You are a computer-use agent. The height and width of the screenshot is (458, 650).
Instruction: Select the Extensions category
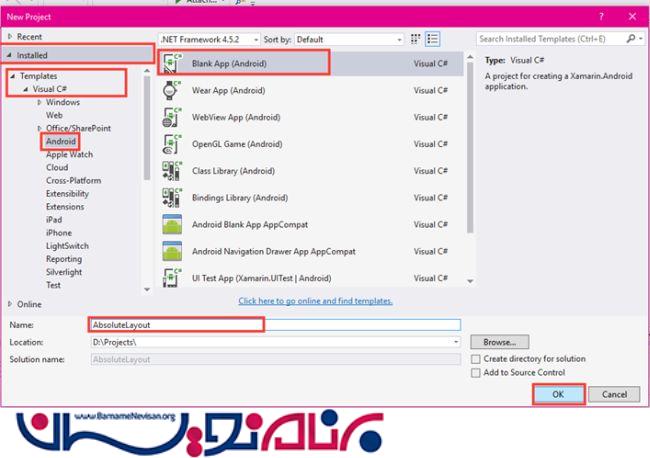65,206
